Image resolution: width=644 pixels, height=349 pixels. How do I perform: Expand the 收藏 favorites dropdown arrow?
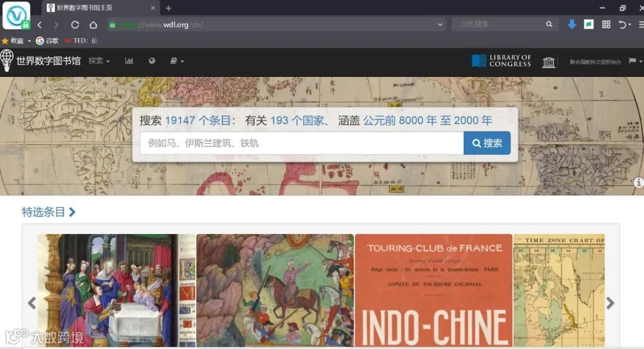point(29,41)
